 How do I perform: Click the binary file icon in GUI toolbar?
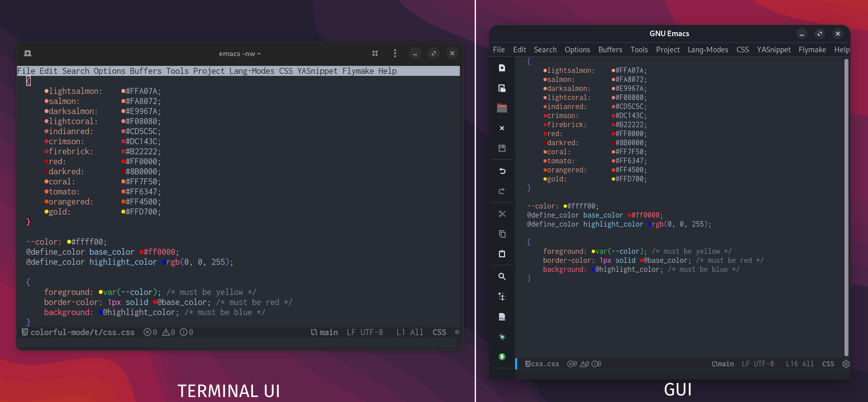click(502, 317)
